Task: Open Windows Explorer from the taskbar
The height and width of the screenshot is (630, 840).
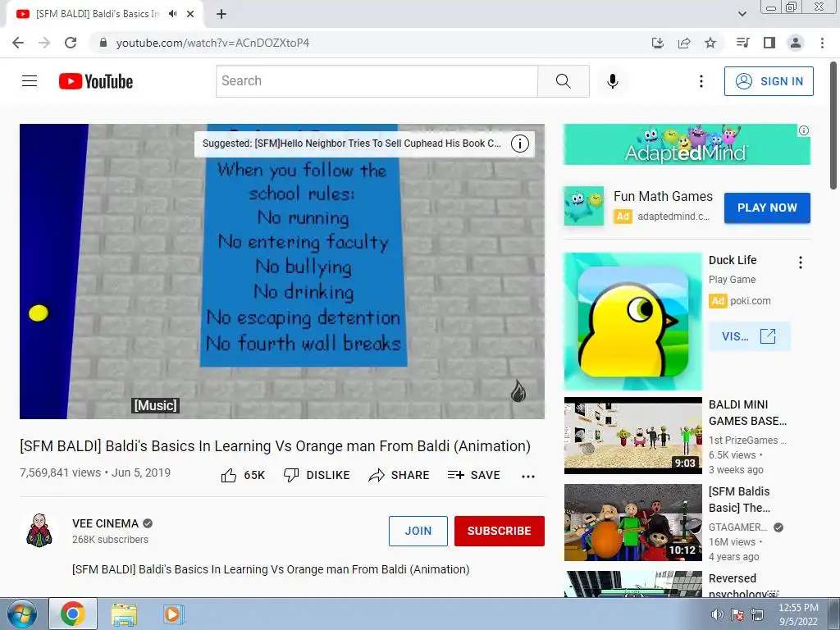Action: pos(124,614)
